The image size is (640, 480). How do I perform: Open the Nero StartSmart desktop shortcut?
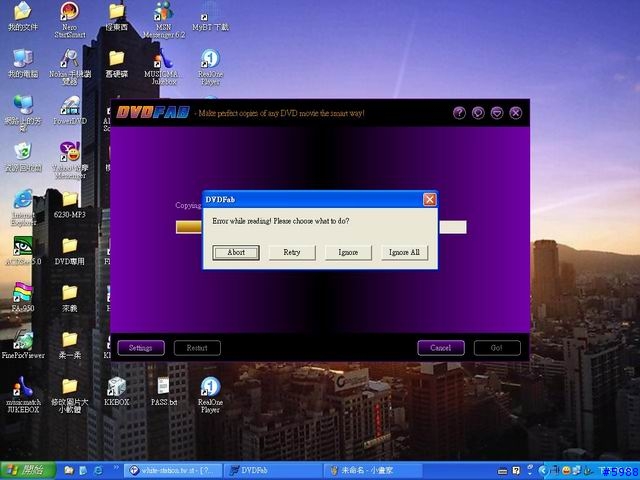coord(70,20)
